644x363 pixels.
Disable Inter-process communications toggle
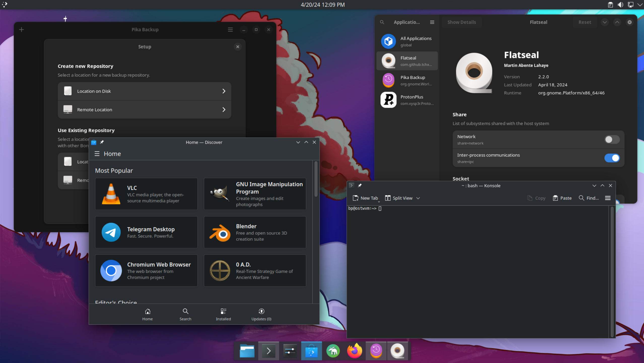pos(612,158)
